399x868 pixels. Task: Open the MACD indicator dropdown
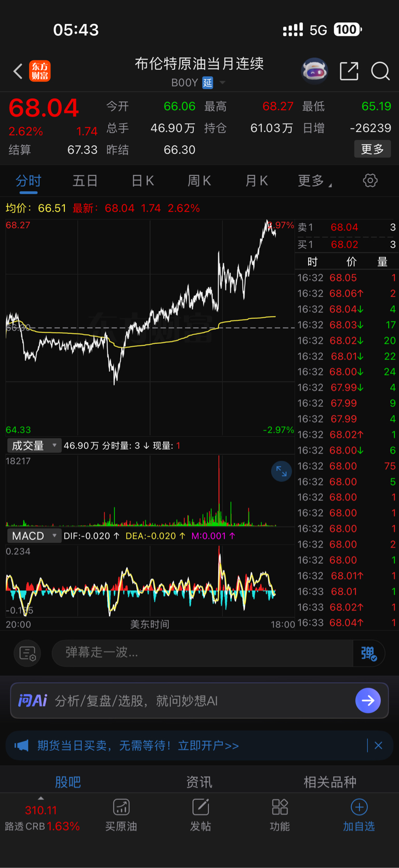pyautogui.click(x=34, y=536)
